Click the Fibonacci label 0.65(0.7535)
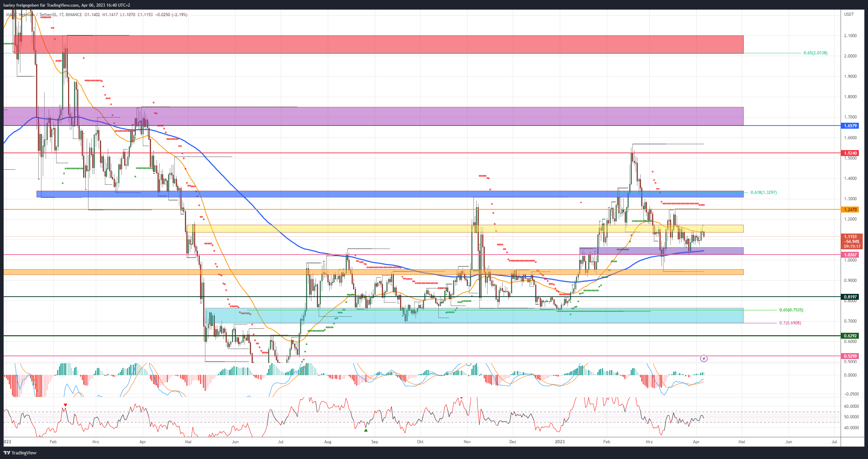Image resolution: width=868 pixels, height=459 pixels. pos(791,310)
